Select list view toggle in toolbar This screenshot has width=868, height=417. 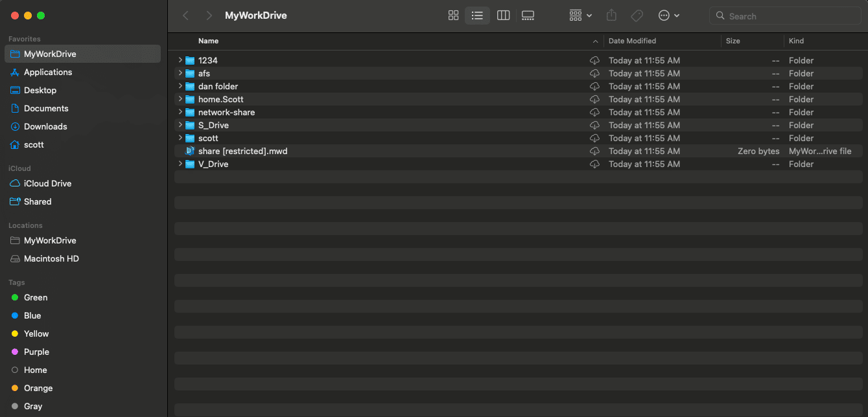(478, 16)
